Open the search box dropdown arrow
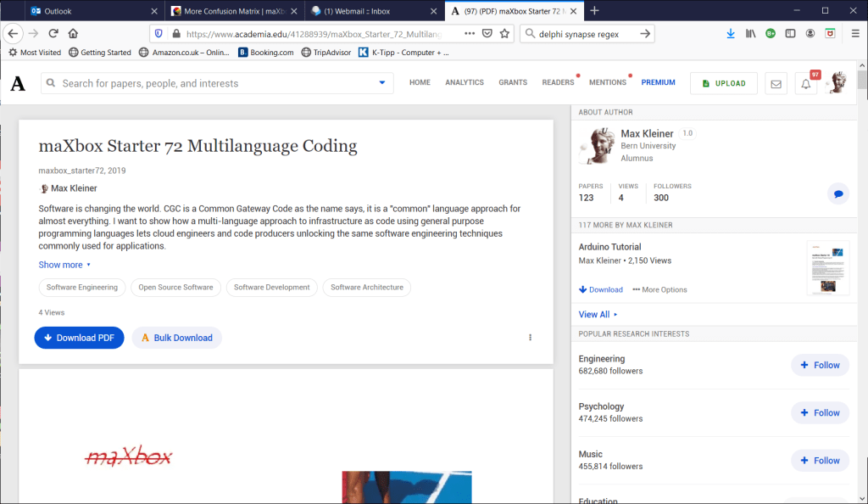Screen dimensions: 868x504 [381, 83]
